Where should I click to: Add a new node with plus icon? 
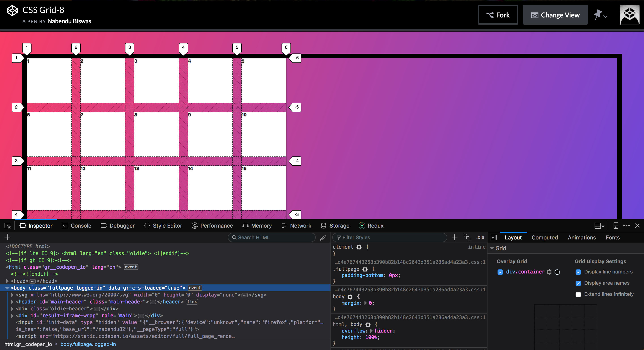pyautogui.click(x=7, y=237)
